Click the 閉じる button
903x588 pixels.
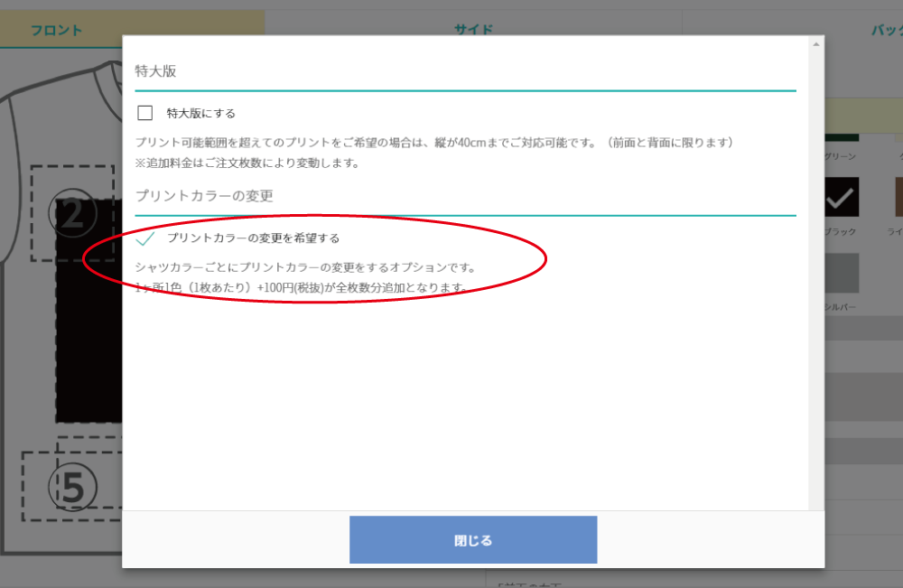pos(473,539)
